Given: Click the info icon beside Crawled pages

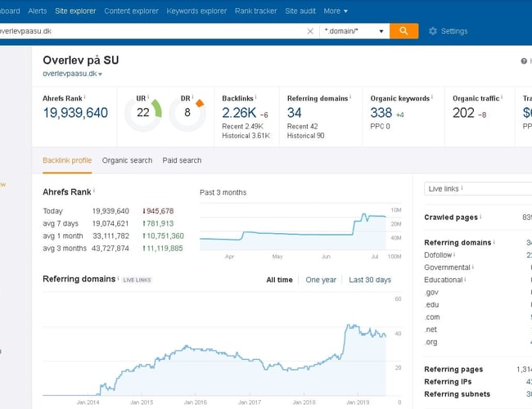Looking at the screenshot, I should click(x=481, y=218).
